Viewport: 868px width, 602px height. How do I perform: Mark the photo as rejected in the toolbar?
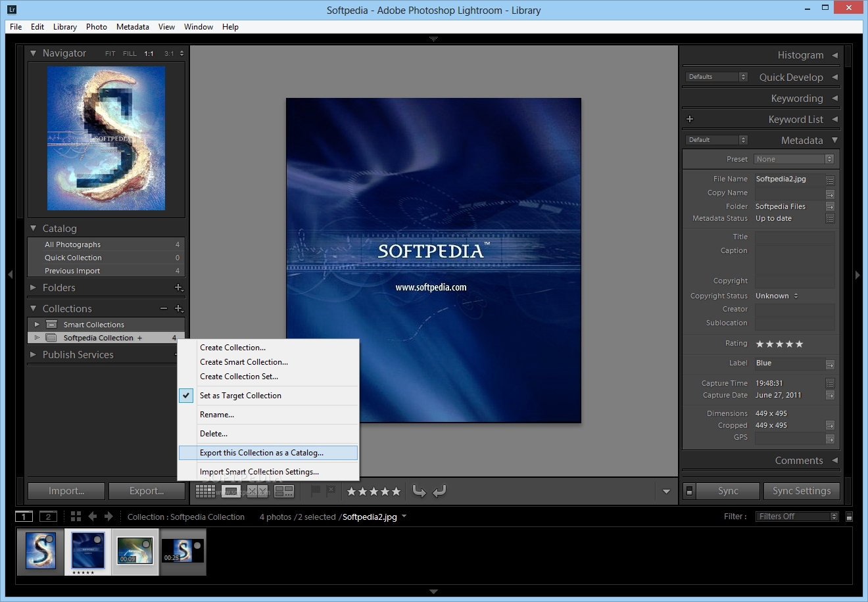[x=331, y=491]
